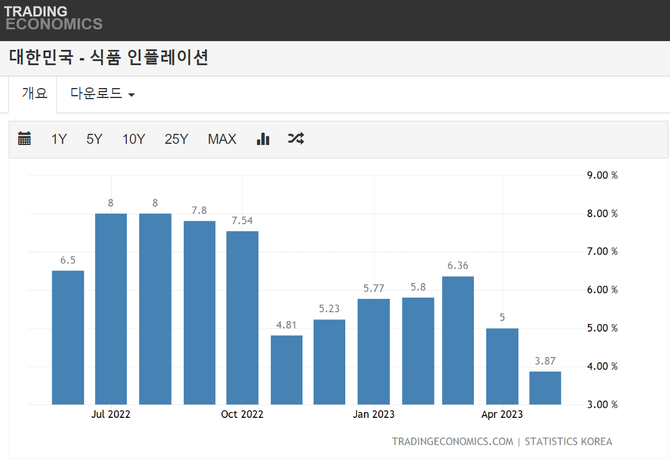Image resolution: width=670 pixels, height=469 pixels.
Task: Select the 6.36 value bar
Action: [x=458, y=340]
